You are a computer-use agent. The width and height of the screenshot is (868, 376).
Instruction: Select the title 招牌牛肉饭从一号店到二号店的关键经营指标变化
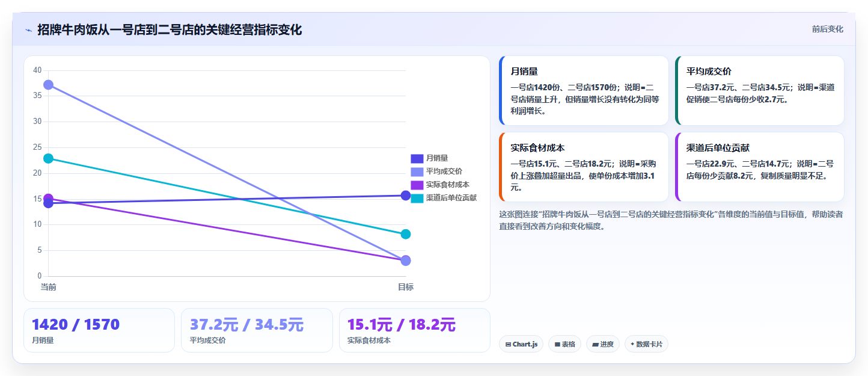click(x=170, y=29)
